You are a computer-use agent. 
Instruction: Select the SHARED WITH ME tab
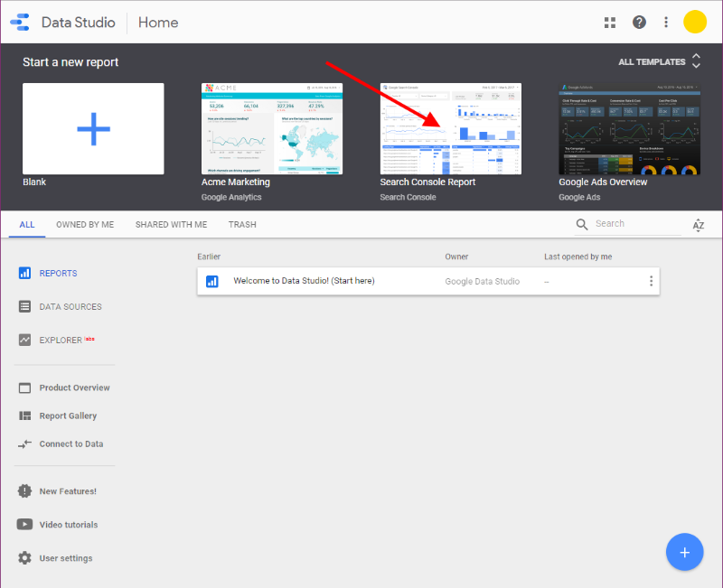pyautogui.click(x=171, y=224)
